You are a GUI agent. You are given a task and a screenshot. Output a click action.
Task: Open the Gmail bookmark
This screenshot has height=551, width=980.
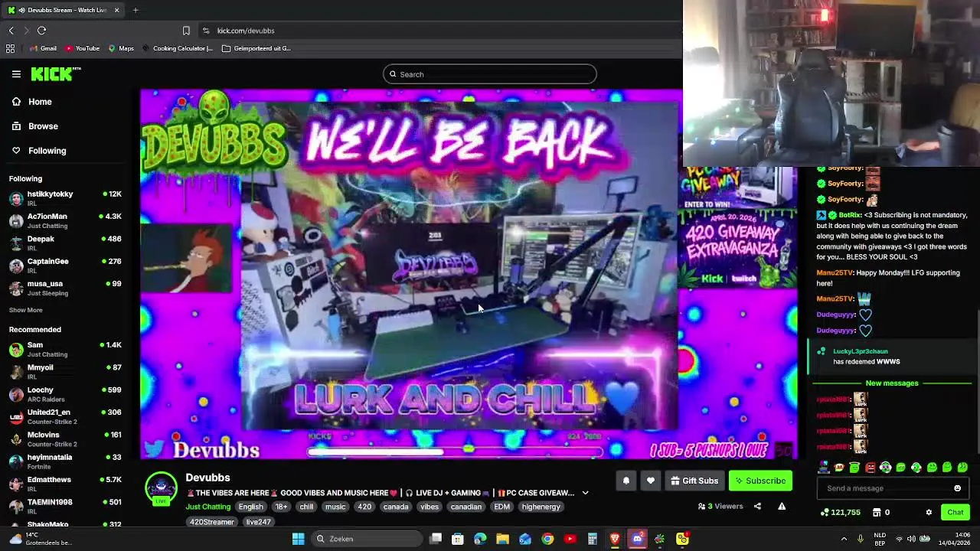(43, 48)
